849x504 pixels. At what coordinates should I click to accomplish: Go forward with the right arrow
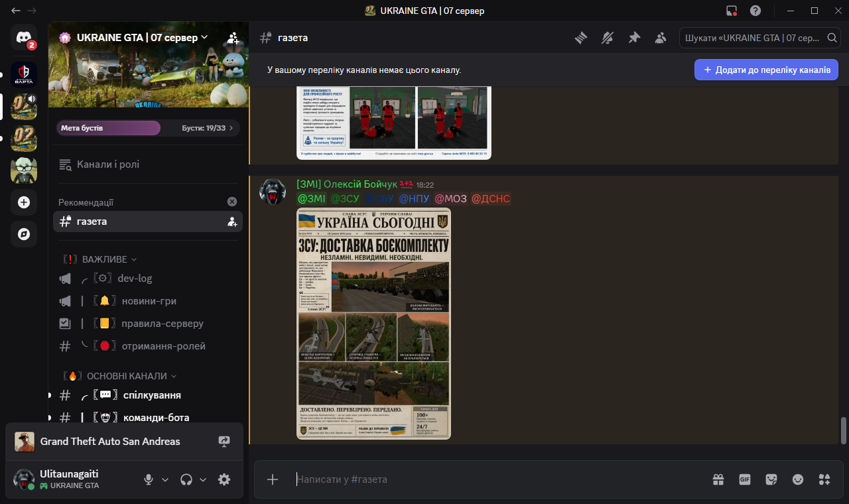tap(32, 11)
